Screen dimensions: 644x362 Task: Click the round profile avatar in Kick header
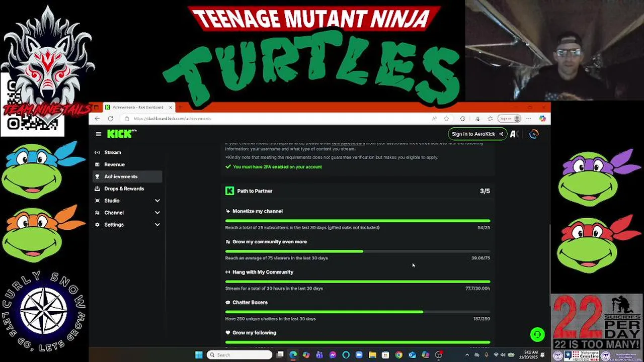tap(534, 134)
